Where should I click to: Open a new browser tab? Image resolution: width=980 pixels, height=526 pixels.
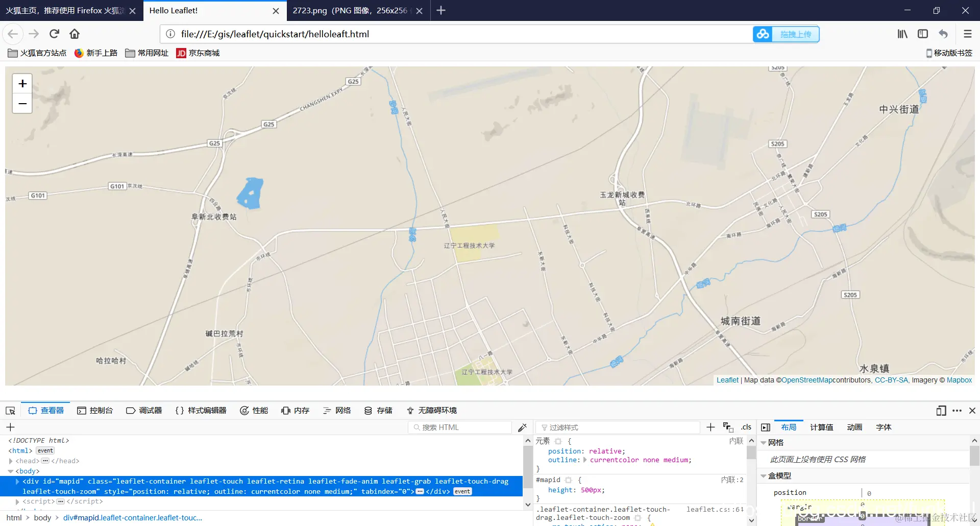441,10
